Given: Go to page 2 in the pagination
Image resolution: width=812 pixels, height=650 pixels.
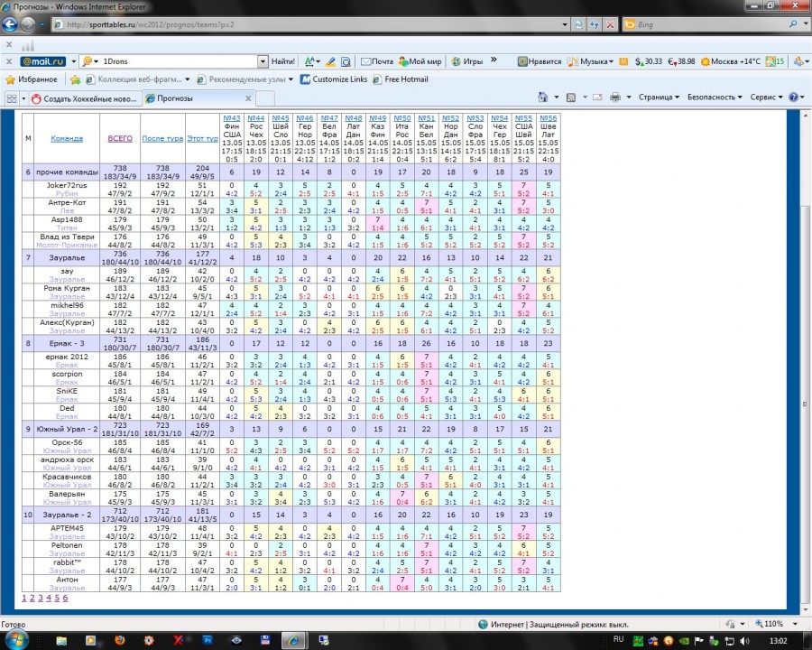Looking at the screenshot, I should 32,598.
